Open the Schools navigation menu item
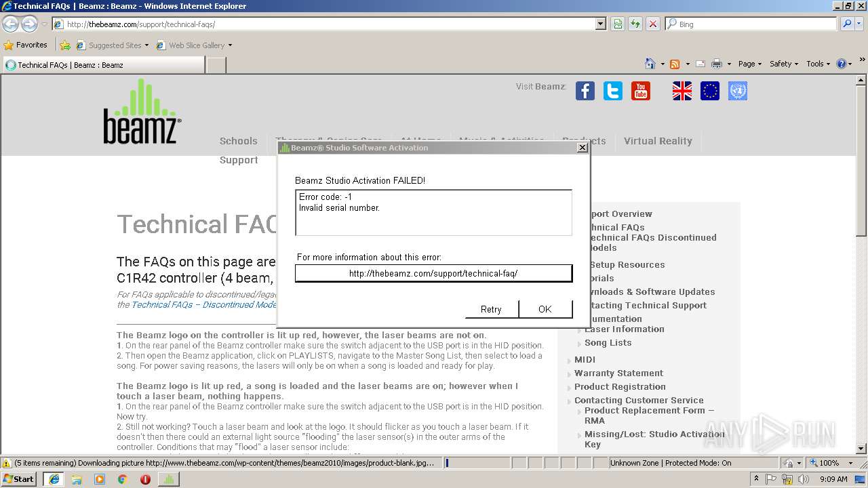This screenshot has width=868, height=488. (x=239, y=141)
